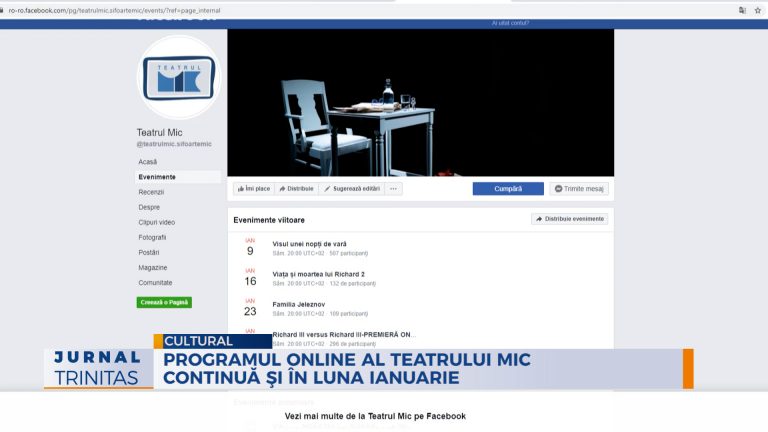Click the blue Cumpără button
This screenshot has height=432, width=768.
(508, 189)
